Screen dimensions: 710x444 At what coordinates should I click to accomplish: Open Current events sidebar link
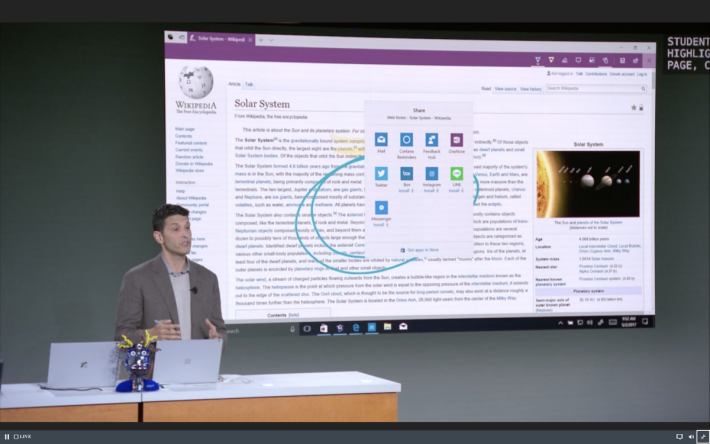[189, 150]
